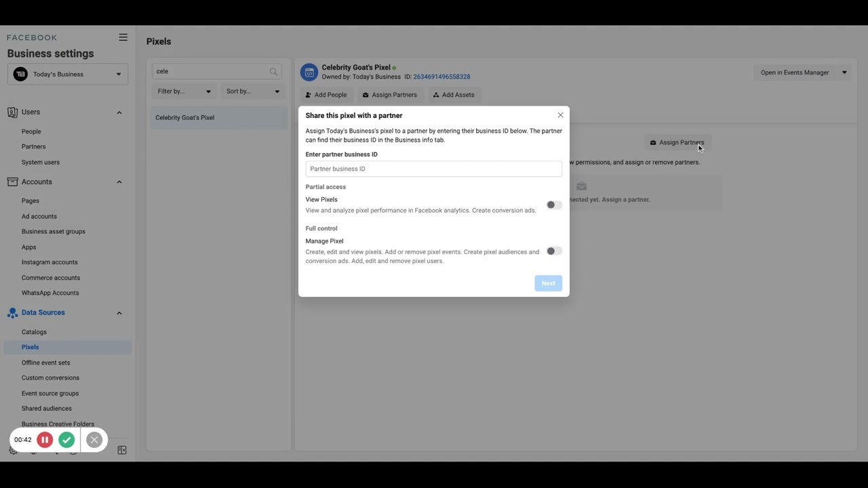Image resolution: width=868 pixels, height=488 pixels.
Task: Select Pixels in the sidebar
Action: [x=68, y=347]
